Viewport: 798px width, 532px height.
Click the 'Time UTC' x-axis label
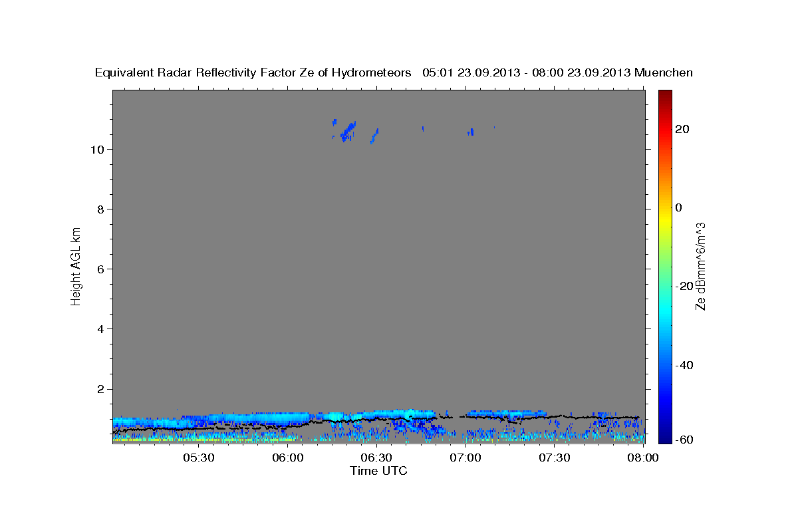(x=378, y=471)
